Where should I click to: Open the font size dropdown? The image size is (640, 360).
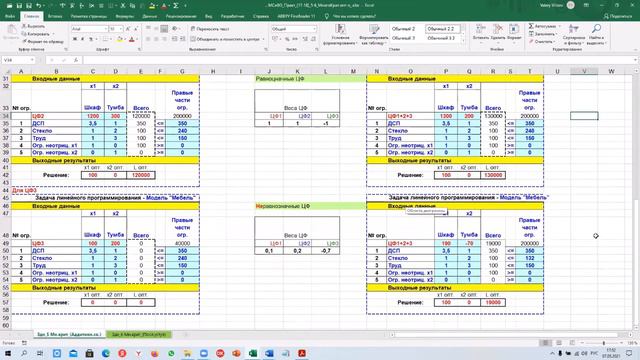pyautogui.click(x=121, y=29)
